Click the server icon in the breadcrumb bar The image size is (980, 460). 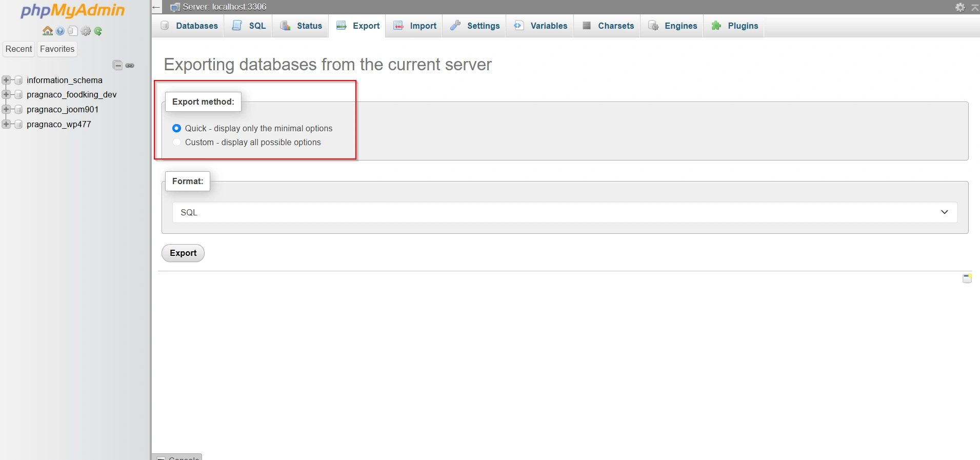175,7
